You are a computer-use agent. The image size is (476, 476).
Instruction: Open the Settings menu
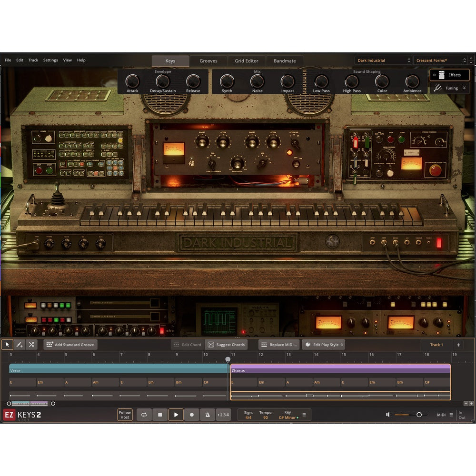(x=50, y=60)
